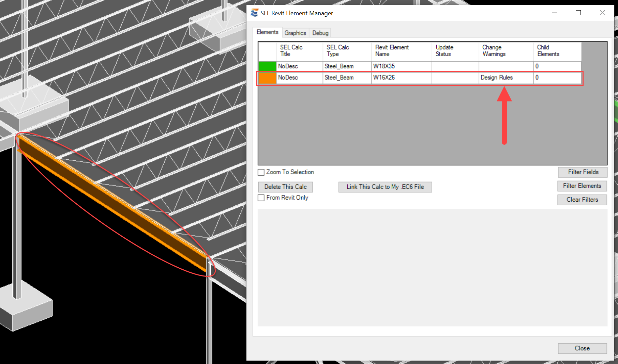Click the Revit Element Name column header
The image size is (618, 364).
[402, 51]
